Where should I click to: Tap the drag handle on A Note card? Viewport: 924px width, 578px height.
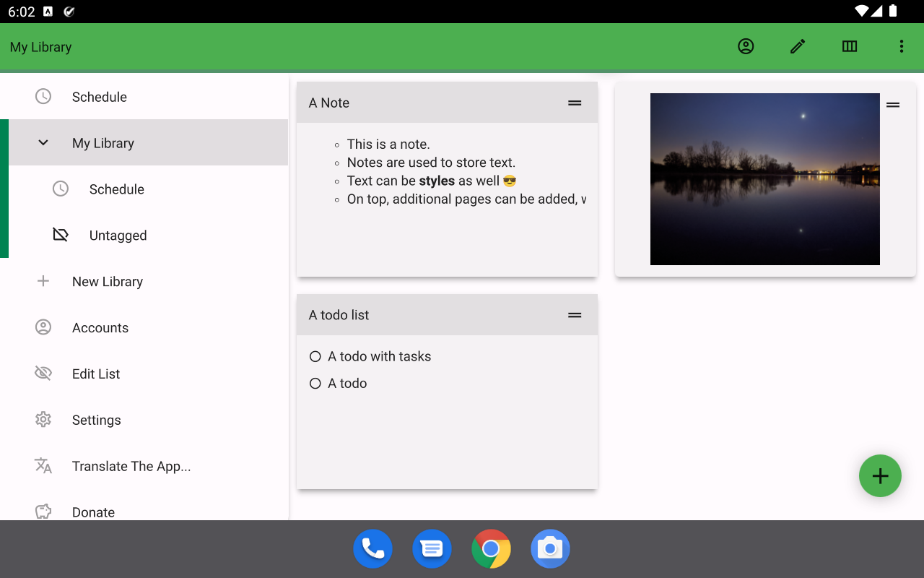pos(575,103)
